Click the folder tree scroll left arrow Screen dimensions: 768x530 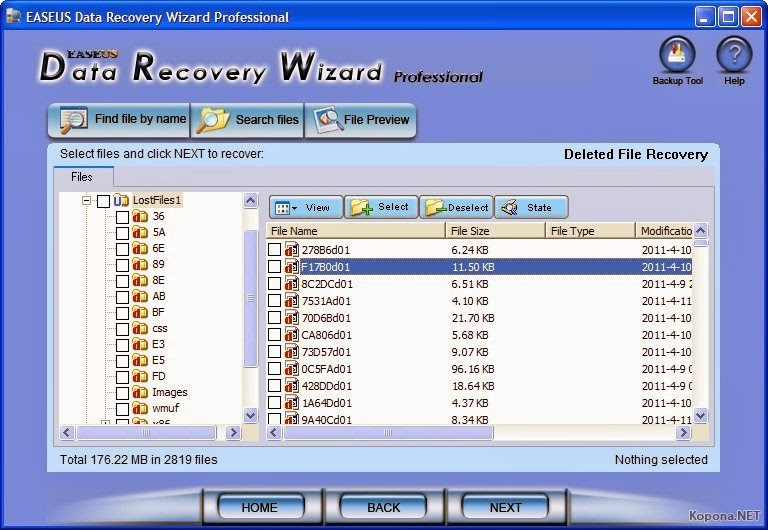pyautogui.click(x=67, y=433)
